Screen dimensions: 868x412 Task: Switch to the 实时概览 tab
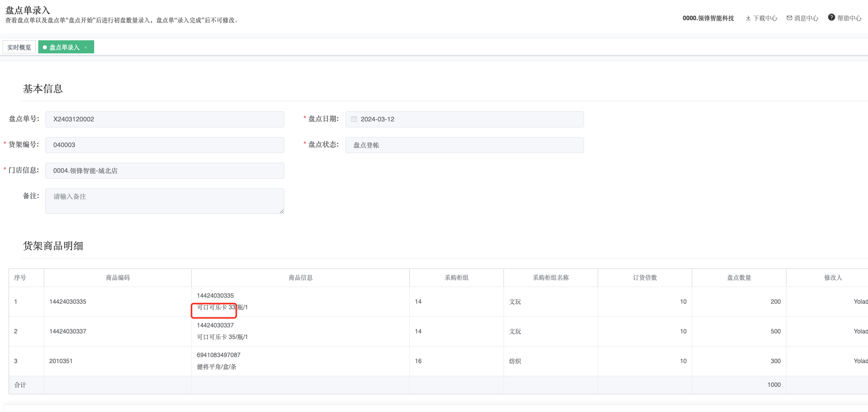19,47
